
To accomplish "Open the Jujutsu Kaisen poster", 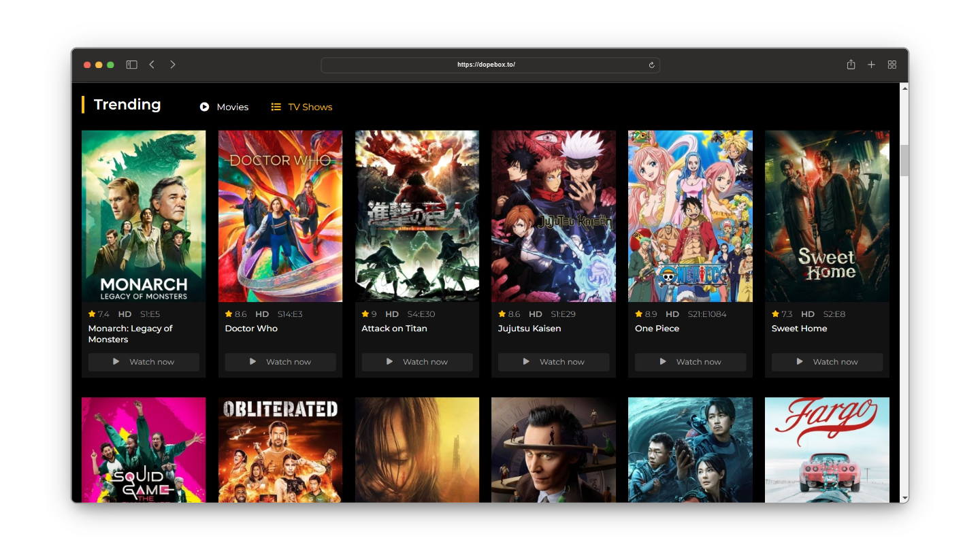I will 554,216.
